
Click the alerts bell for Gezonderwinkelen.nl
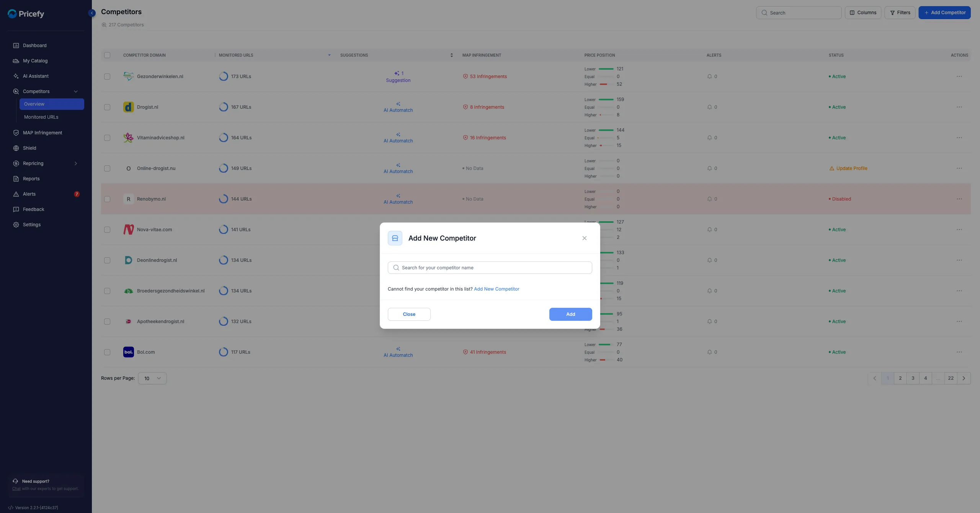(x=709, y=77)
